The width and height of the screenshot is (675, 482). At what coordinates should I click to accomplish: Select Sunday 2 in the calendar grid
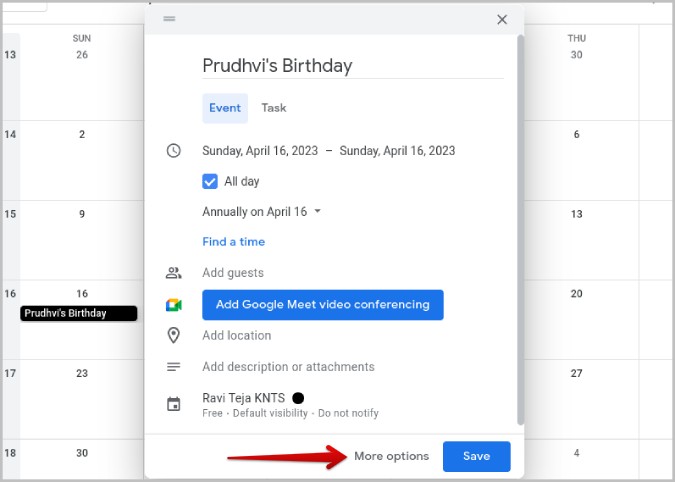[x=82, y=134]
